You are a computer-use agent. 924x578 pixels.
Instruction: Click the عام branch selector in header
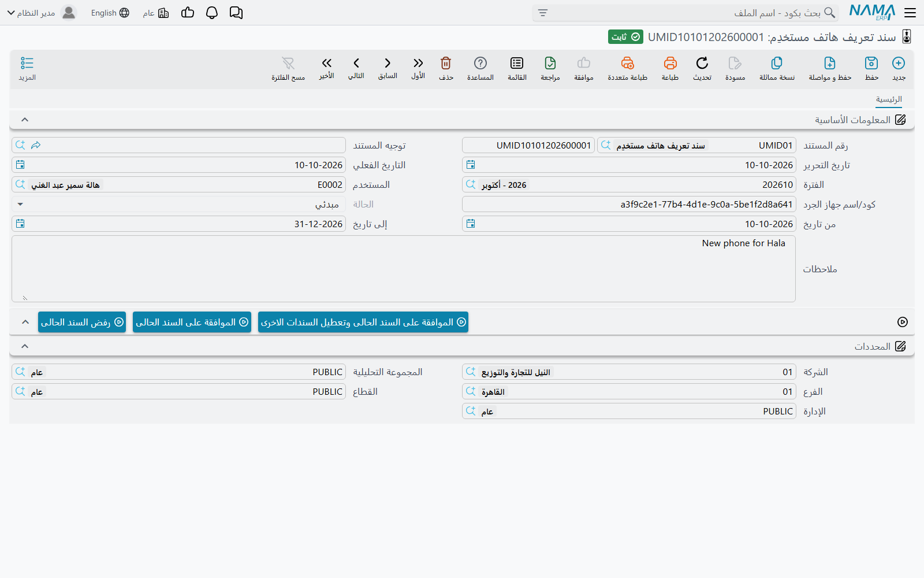pos(156,13)
